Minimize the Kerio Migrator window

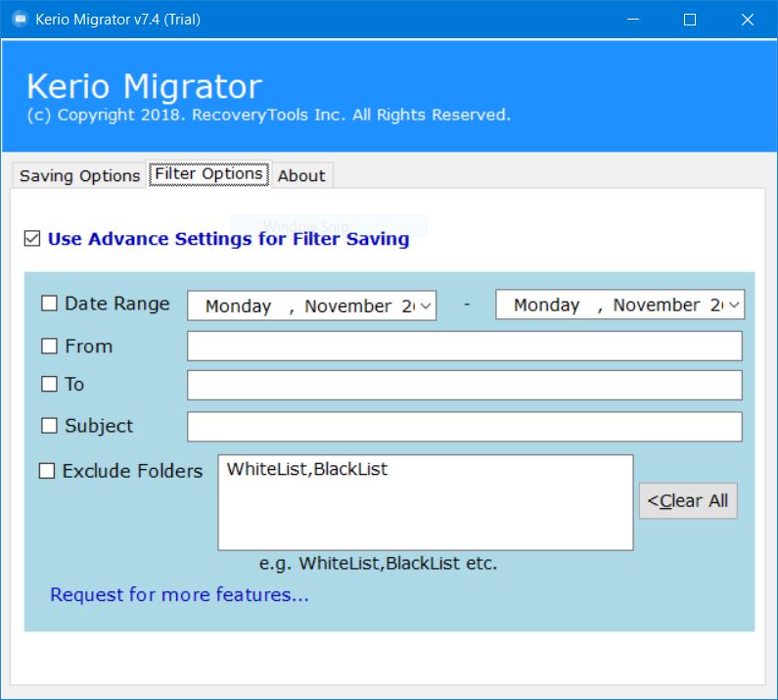click(x=632, y=20)
